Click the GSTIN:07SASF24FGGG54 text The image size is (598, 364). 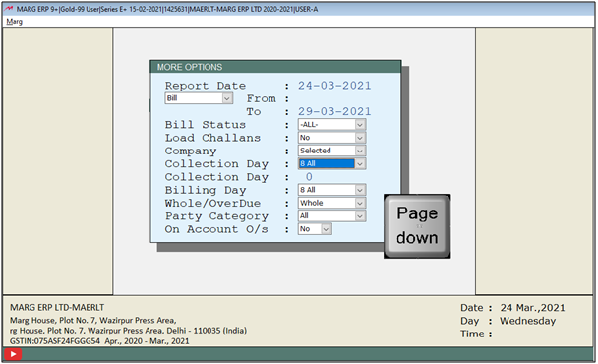click(x=54, y=341)
